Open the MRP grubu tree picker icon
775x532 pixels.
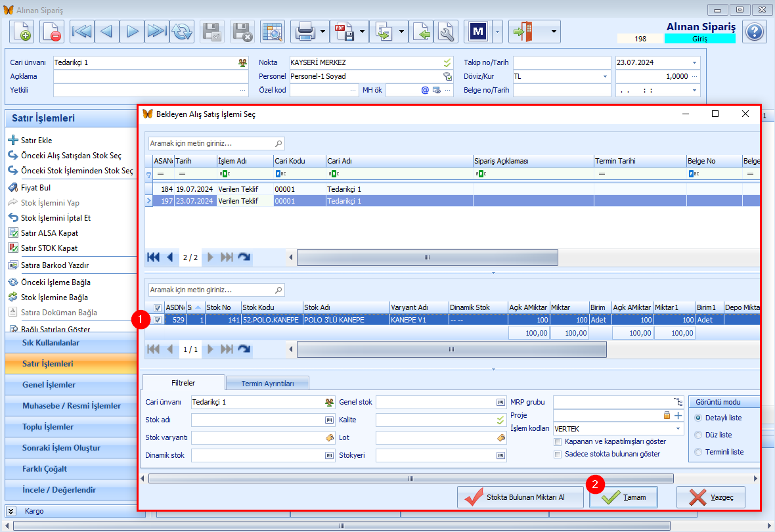(x=678, y=402)
